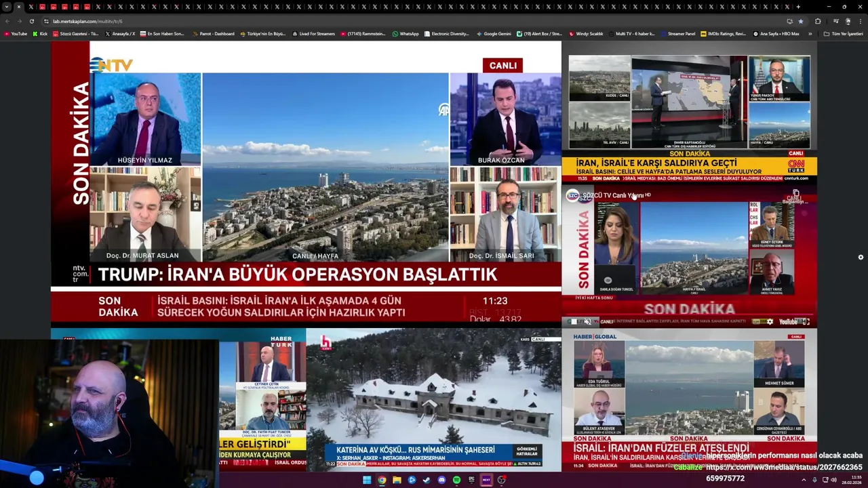
Task: Open the En Son Haber bookmark
Action: point(162,33)
